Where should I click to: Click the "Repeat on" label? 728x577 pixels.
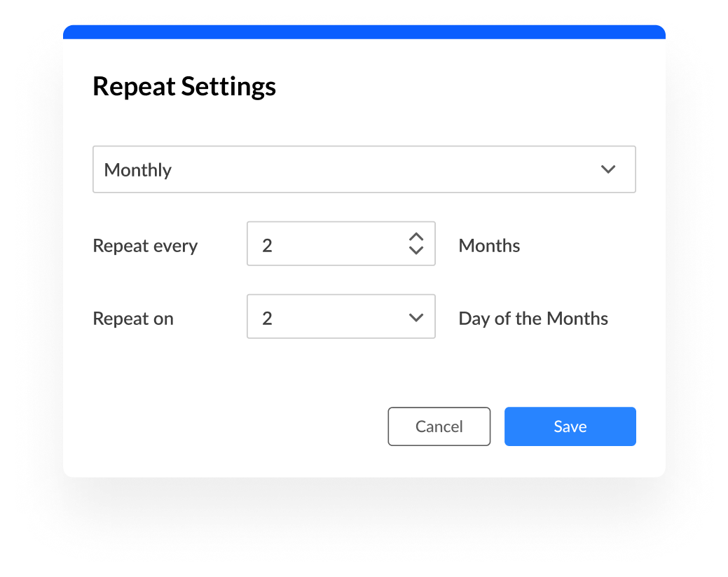132,319
